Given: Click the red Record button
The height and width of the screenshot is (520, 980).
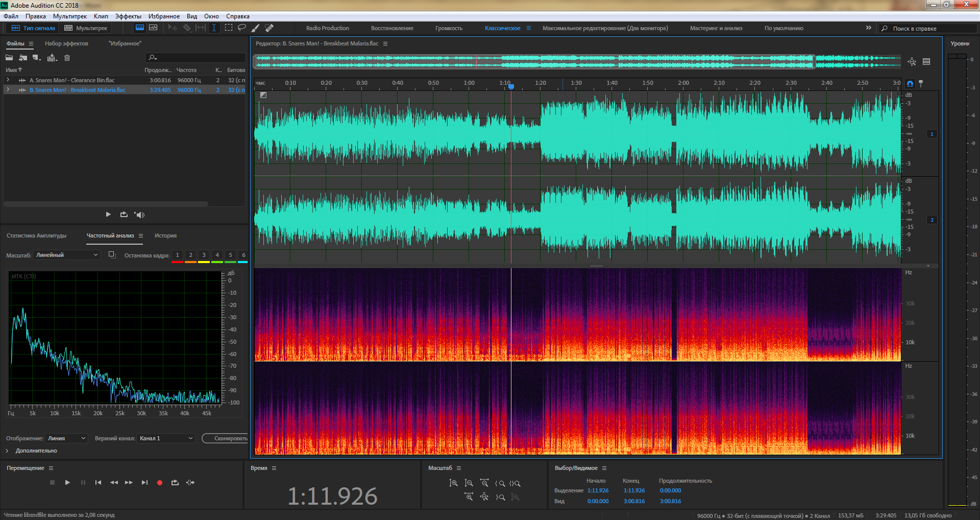Looking at the screenshot, I should pyautogui.click(x=160, y=482).
